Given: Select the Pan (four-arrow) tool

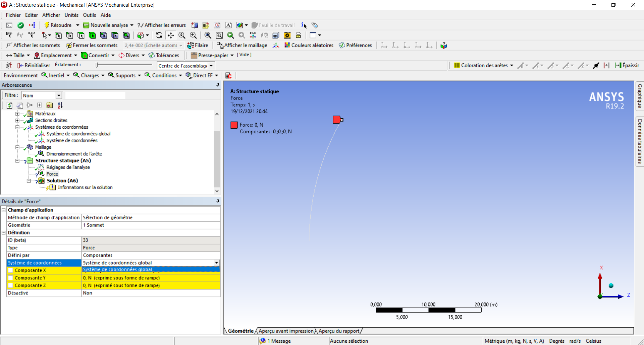Looking at the screenshot, I should (171, 35).
